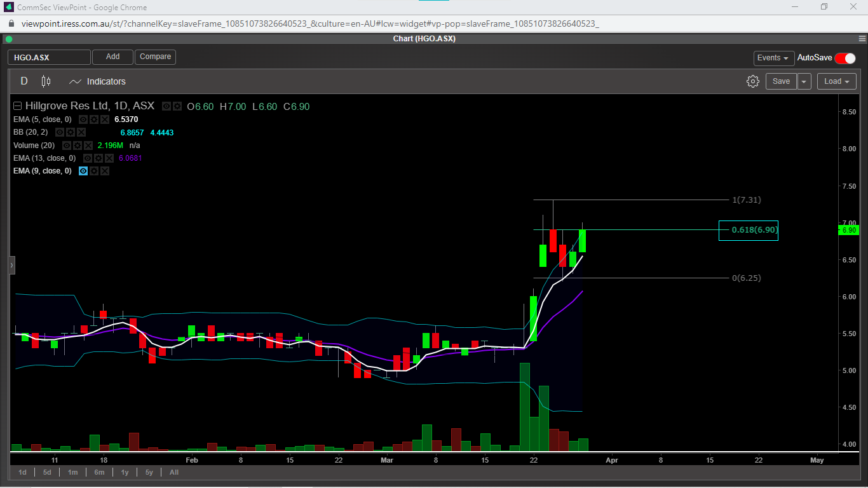Toggle visibility of Hillgrove Res Ltd series

pos(166,107)
